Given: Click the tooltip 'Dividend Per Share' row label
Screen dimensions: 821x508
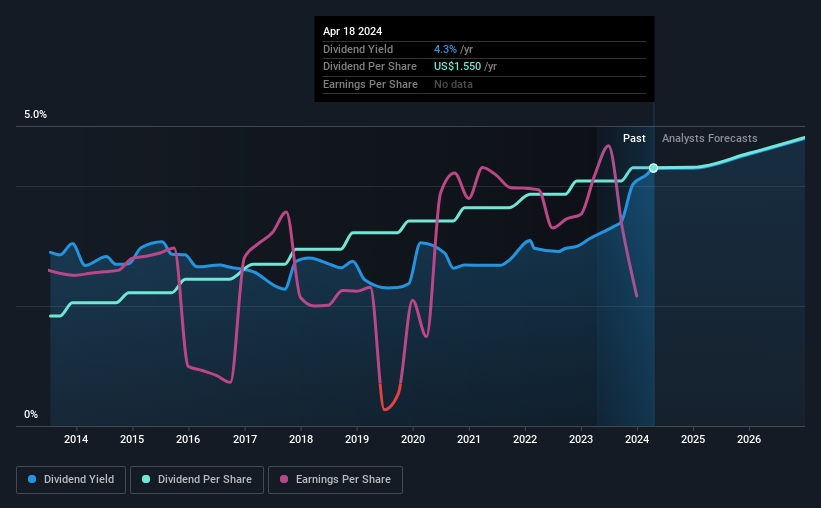Looking at the screenshot, I should (x=370, y=67).
